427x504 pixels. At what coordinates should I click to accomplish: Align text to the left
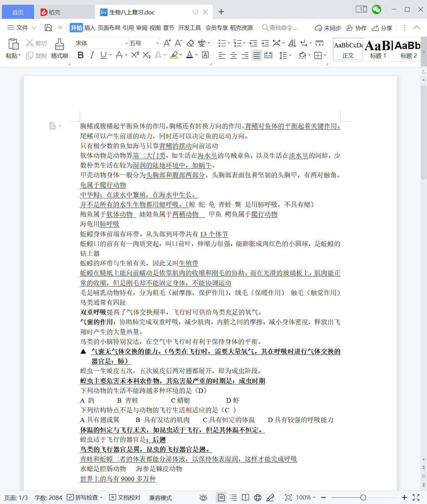pos(222,56)
